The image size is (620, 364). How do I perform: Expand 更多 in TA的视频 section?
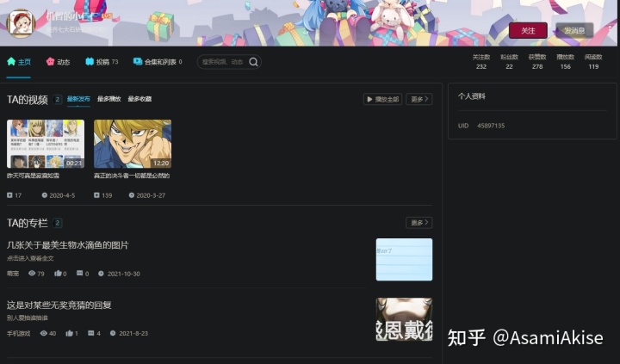pos(419,99)
